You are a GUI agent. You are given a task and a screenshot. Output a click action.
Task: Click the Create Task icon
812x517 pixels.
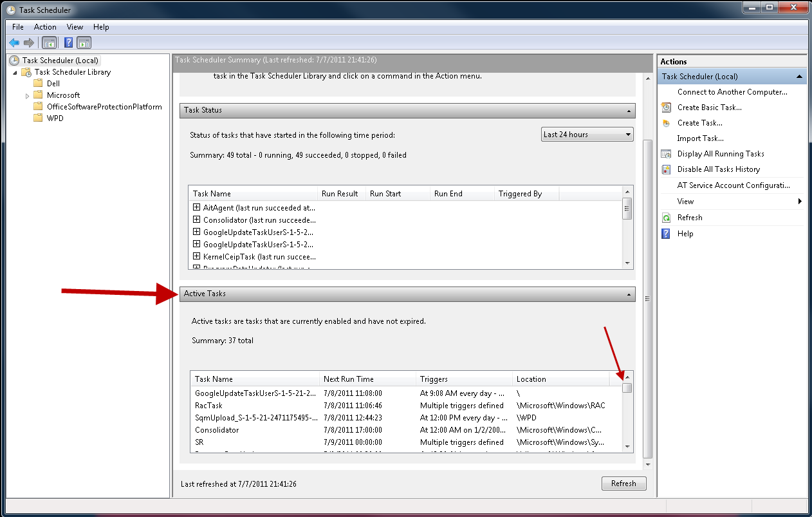[667, 123]
